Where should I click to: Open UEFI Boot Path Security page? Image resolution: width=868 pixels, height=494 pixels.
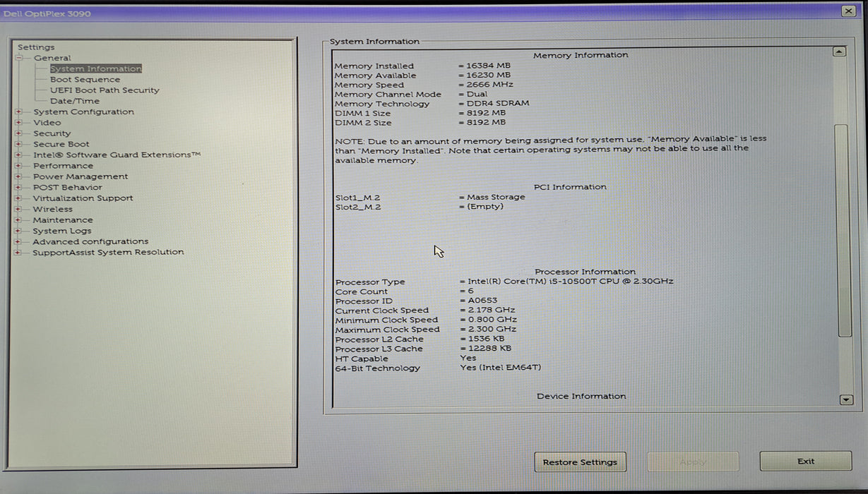click(105, 90)
